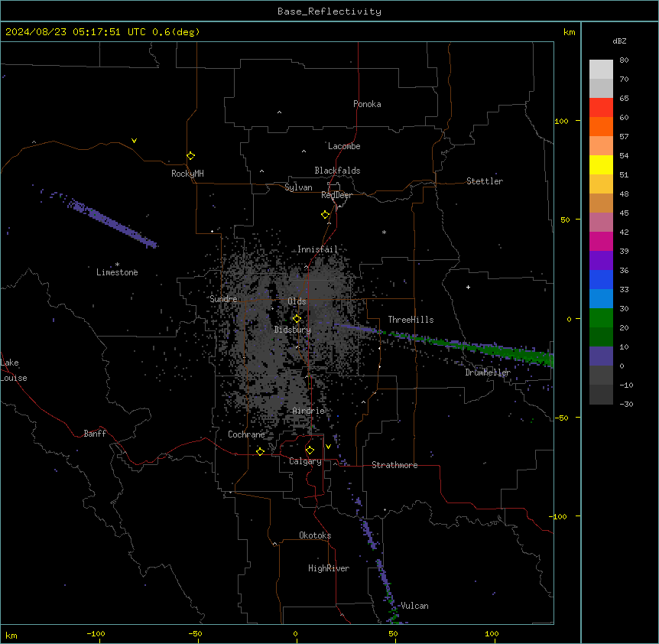Click the RockyMH label
This screenshot has height=644, width=659.
pos(187,174)
